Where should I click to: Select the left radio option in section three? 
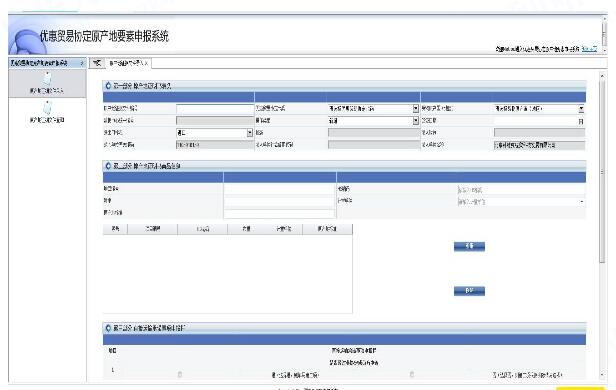(180, 374)
